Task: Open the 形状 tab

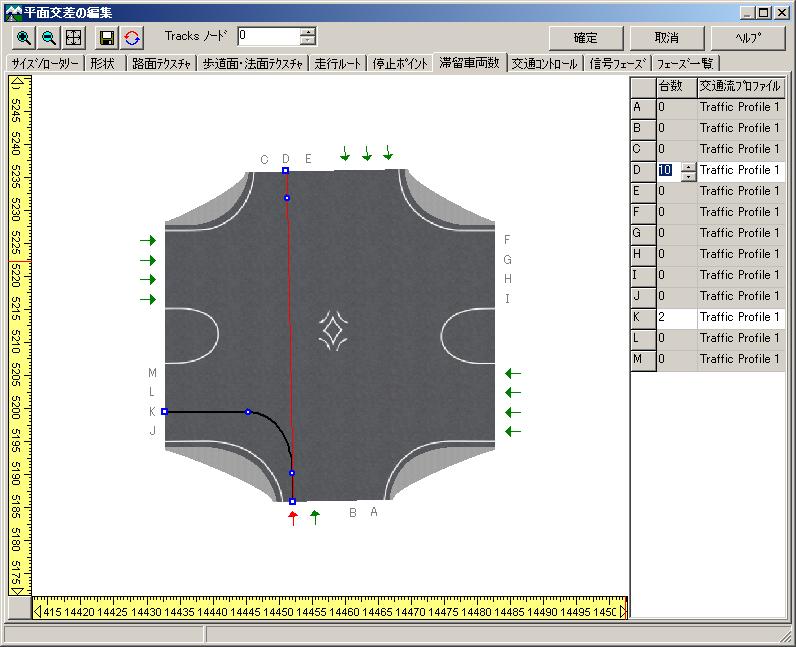Action: coord(101,63)
